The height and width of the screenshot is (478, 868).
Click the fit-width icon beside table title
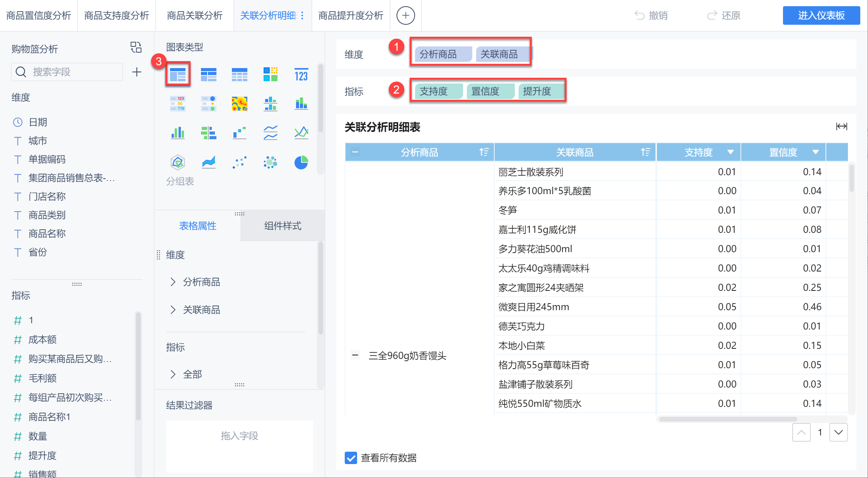(x=841, y=126)
